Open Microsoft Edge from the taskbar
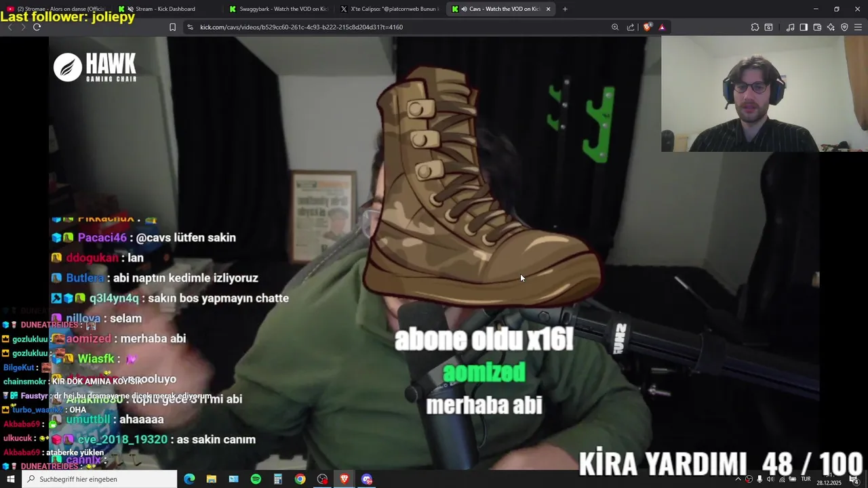This screenshot has width=868, height=488. coord(189,479)
